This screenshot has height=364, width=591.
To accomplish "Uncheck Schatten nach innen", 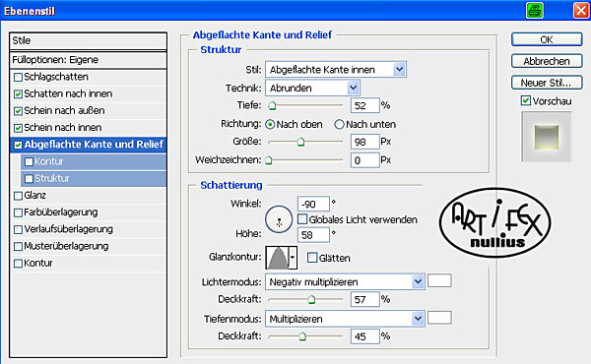I will (x=18, y=94).
